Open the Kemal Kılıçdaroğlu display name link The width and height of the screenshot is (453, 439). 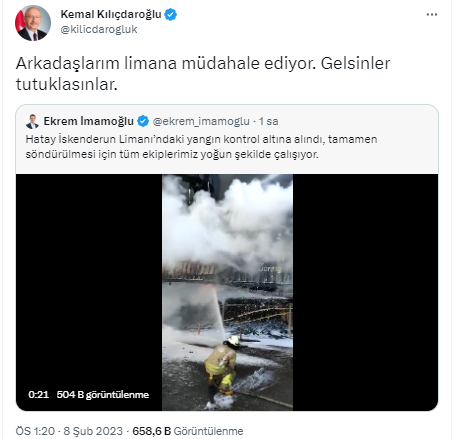coord(111,14)
